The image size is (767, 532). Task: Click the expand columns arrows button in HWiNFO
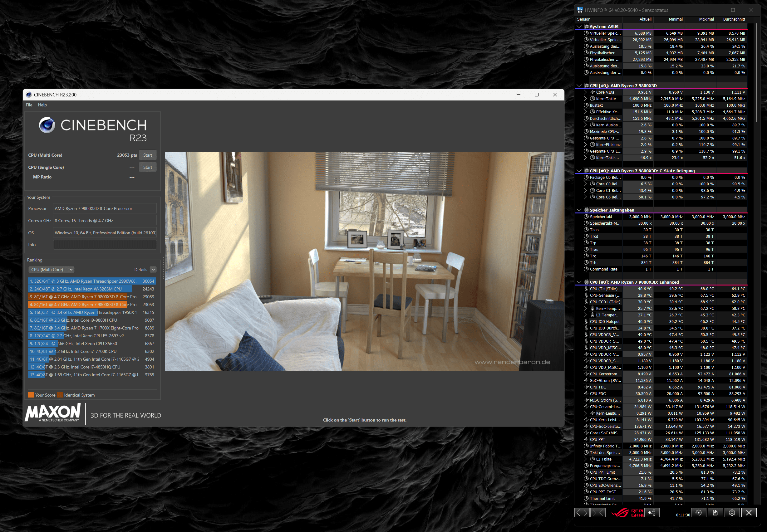[582, 513]
